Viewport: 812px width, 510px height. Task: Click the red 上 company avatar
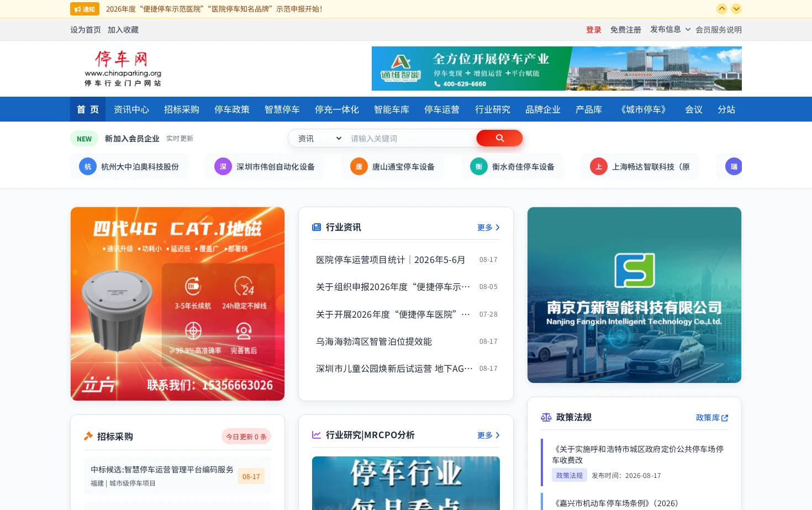click(599, 166)
